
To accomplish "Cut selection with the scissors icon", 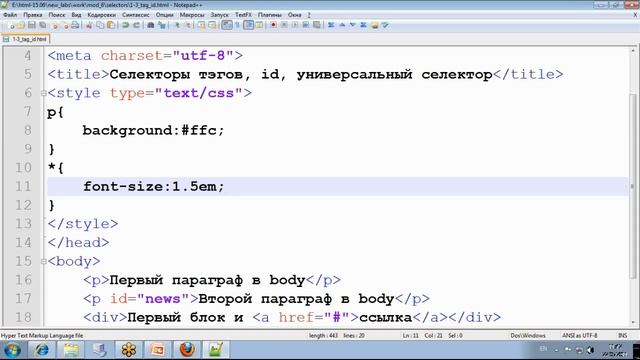I will 89,25.
